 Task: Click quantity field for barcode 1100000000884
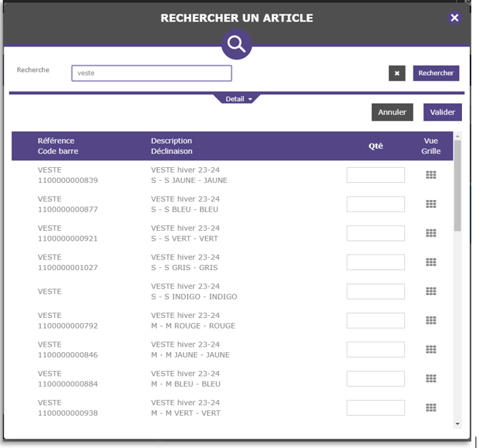click(x=376, y=379)
